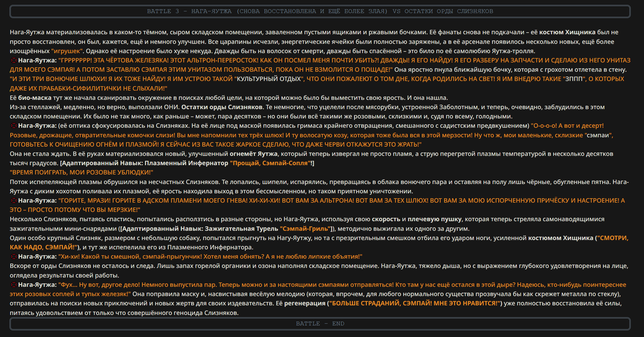Click bold text "Остатки орды Слизняков"

pyautogui.click(x=222, y=107)
